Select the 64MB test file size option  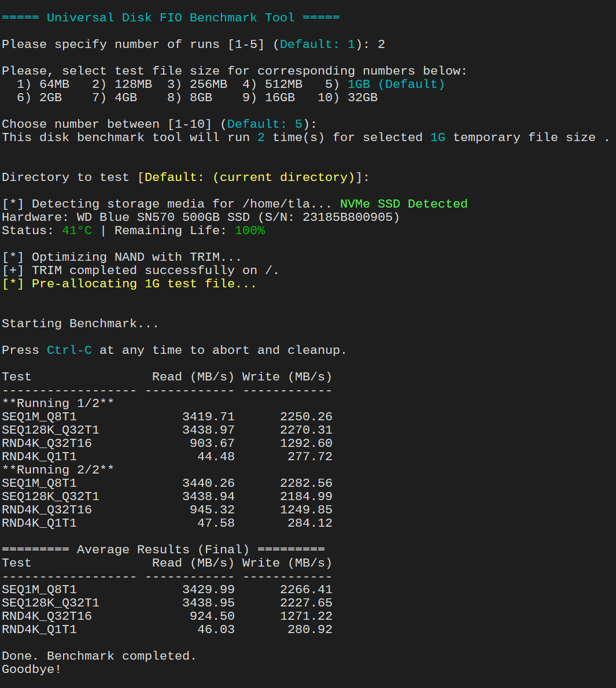coord(54,84)
